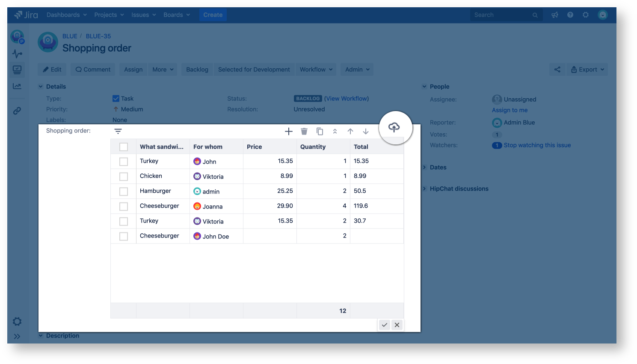The height and width of the screenshot is (364, 637).
Task: Toggle the select-all header checkbox
Action: click(124, 147)
